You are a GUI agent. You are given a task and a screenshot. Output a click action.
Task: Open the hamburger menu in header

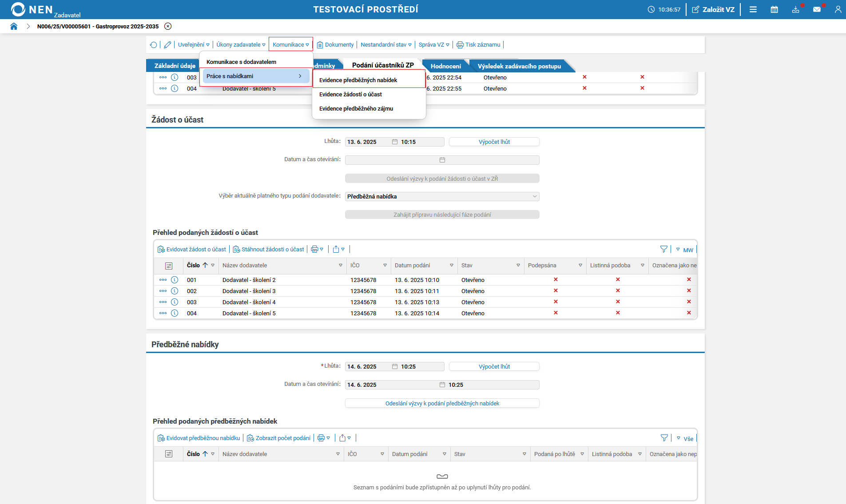click(753, 9)
